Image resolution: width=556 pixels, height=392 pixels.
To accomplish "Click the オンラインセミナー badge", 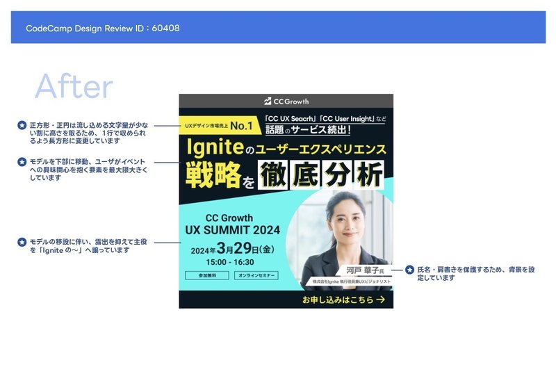I will (256, 275).
